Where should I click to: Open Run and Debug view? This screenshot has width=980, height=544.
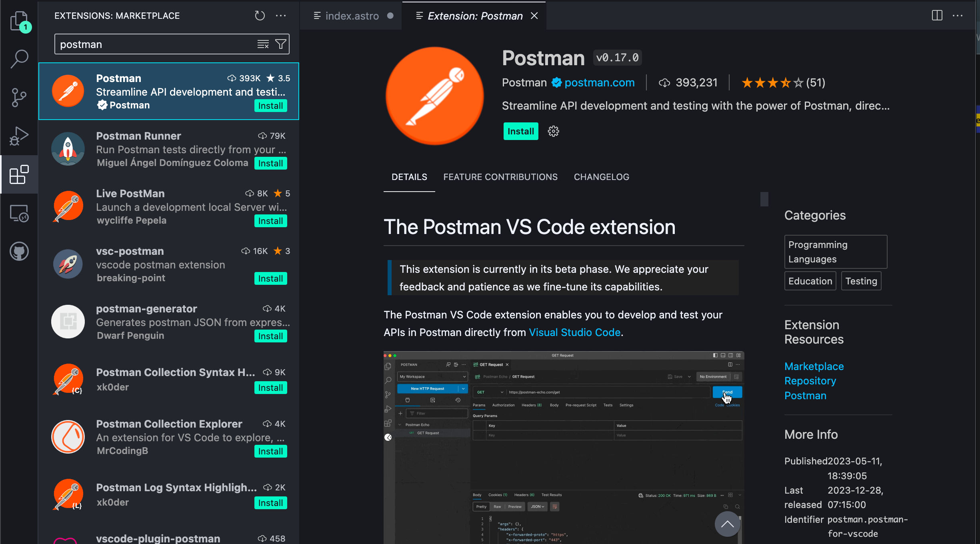pyautogui.click(x=19, y=136)
